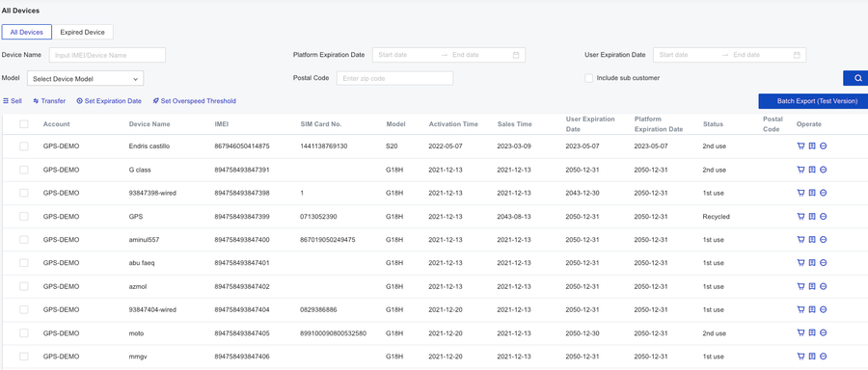Select the 93847398-wired row checkbox

(x=24, y=193)
